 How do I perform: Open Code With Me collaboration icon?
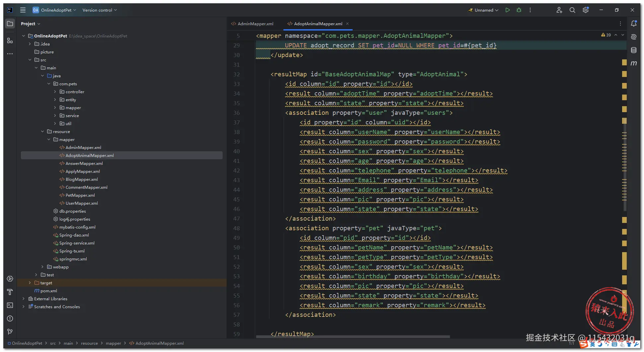coord(559,10)
